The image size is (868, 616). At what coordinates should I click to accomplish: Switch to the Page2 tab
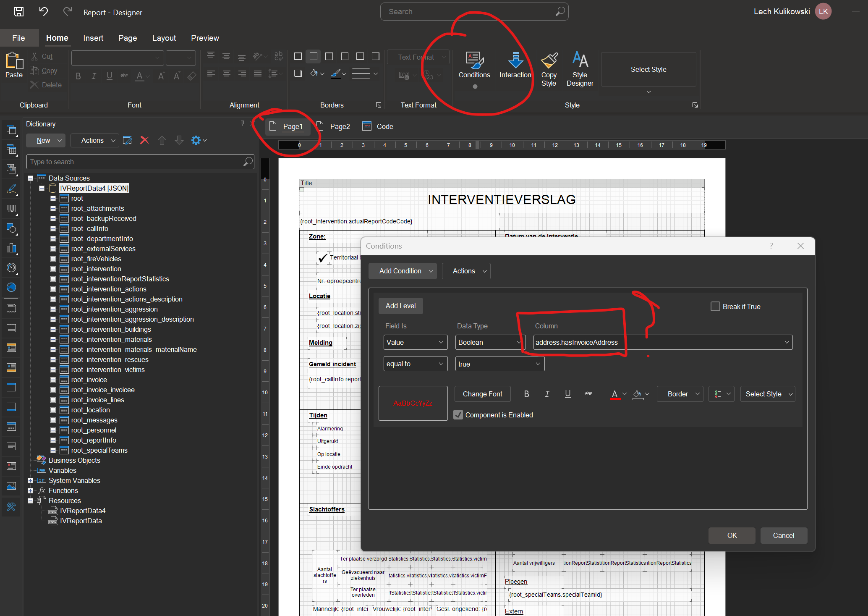[334, 126]
